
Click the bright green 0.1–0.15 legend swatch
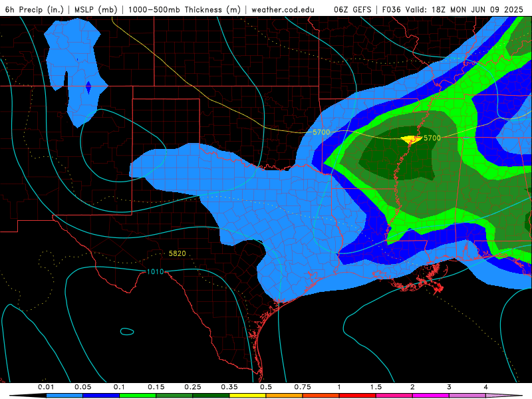click(x=138, y=396)
